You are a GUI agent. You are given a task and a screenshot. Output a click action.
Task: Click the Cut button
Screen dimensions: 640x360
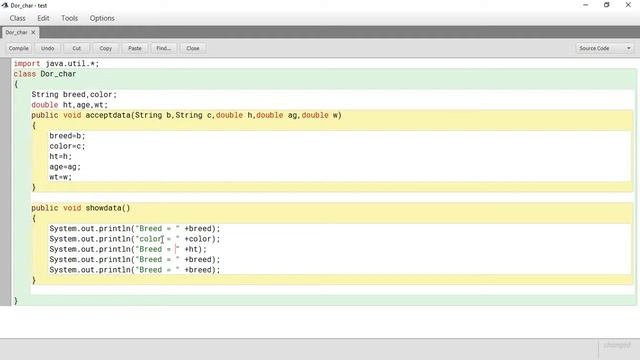coord(76,48)
